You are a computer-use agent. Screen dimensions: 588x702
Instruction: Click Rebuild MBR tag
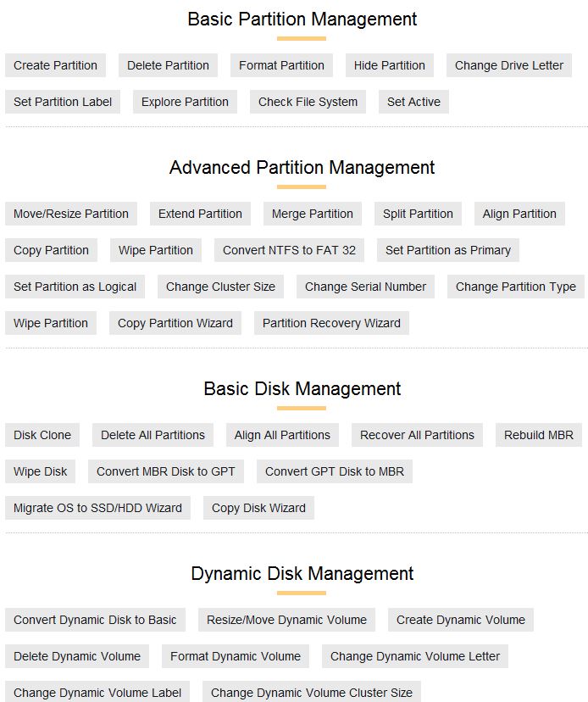point(539,435)
